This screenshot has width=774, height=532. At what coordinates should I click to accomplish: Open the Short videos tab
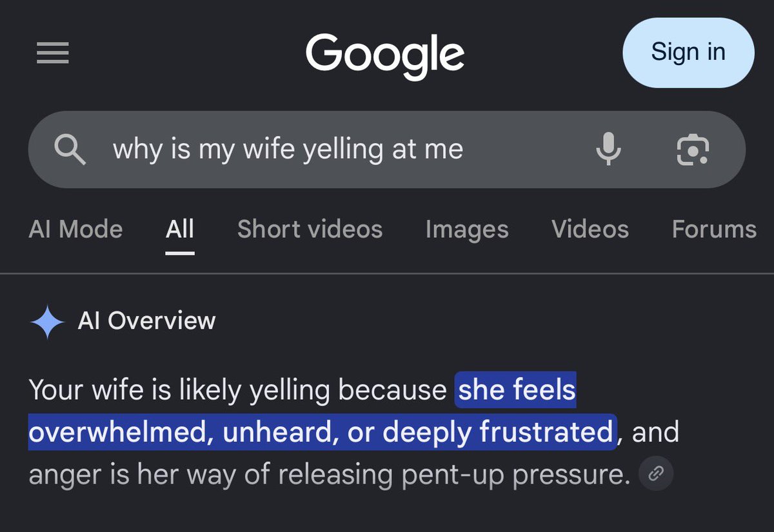click(x=310, y=229)
